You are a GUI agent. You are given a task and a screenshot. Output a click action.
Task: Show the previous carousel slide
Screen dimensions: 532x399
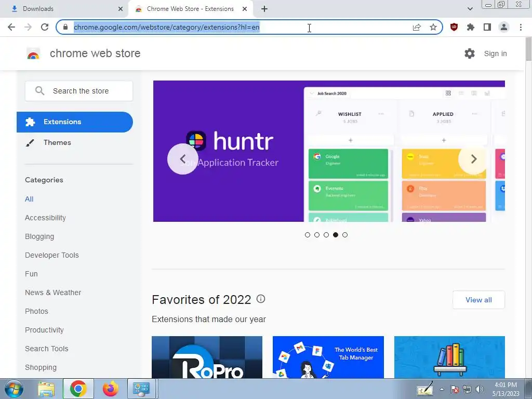click(182, 159)
